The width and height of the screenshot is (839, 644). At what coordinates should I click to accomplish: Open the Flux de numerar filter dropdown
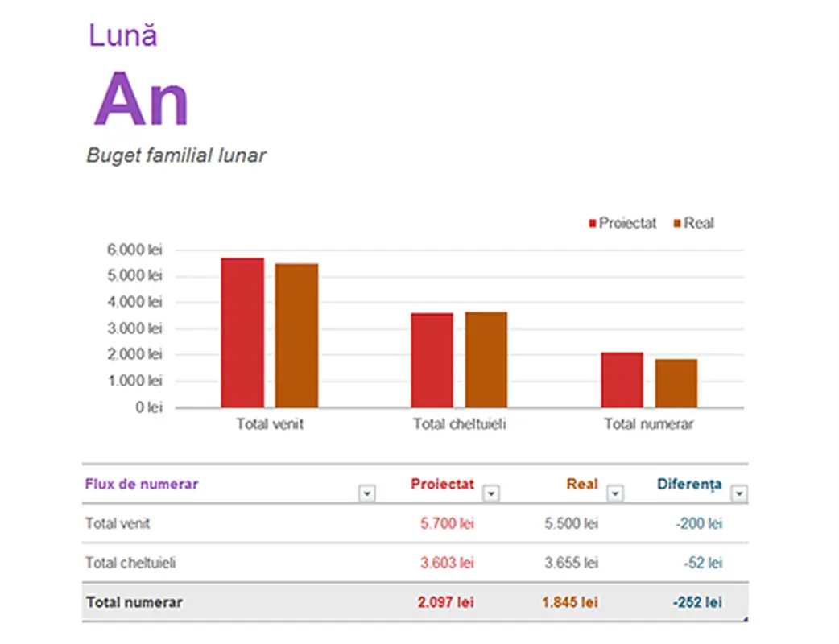coord(367,493)
